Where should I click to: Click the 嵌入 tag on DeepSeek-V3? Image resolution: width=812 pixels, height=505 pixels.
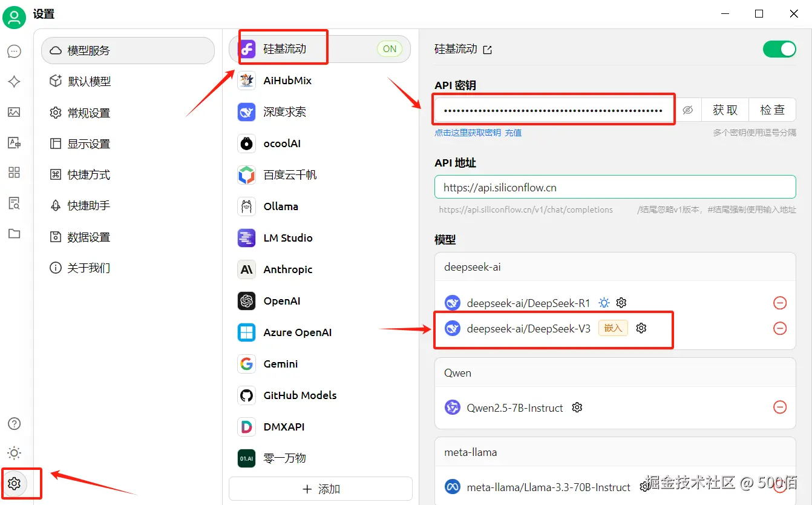coord(613,328)
